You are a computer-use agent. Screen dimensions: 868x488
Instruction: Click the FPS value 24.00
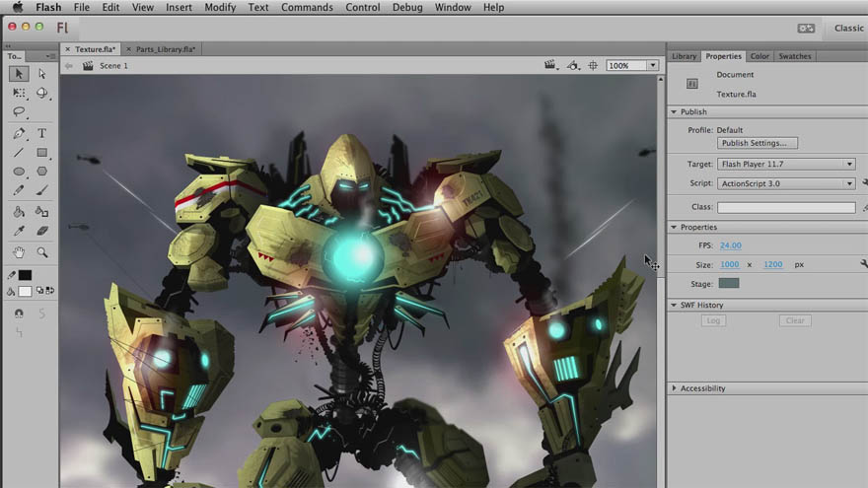tap(730, 245)
